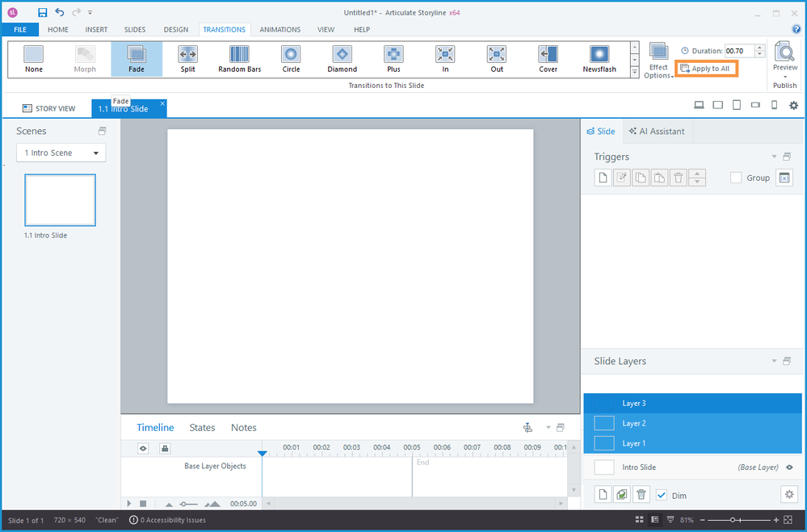The width and height of the screenshot is (807, 532).
Task: Switch to Story View
Action: (x=49, y=108)
